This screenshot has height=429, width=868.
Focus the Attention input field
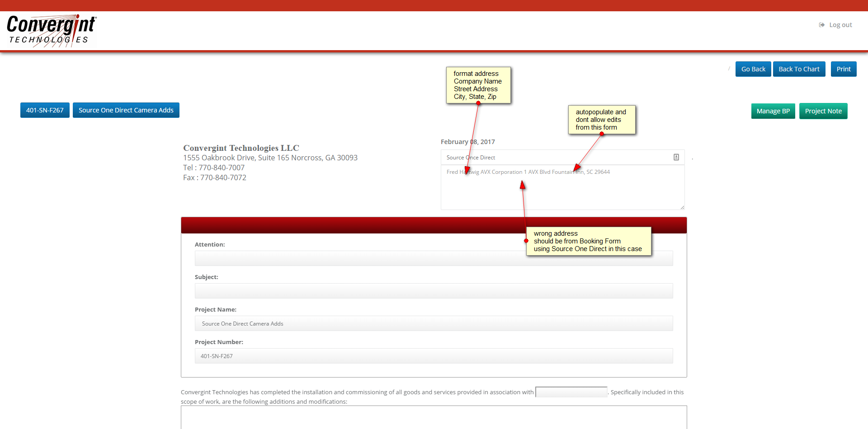click(434, 258)
